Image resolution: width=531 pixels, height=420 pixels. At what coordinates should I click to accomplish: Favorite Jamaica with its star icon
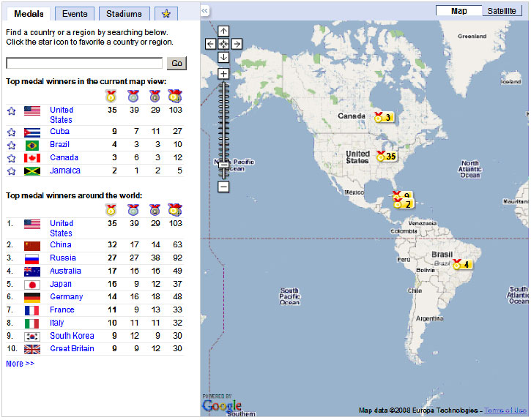tap(12, 171)
